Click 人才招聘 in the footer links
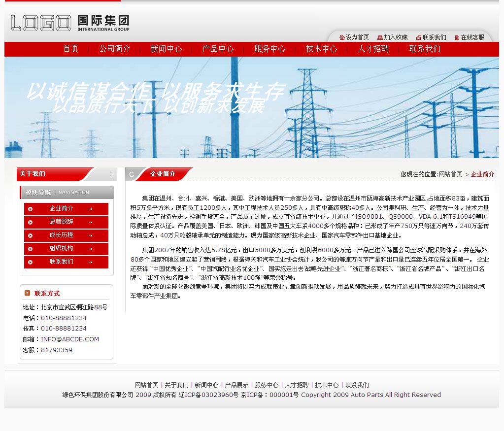 297,385
